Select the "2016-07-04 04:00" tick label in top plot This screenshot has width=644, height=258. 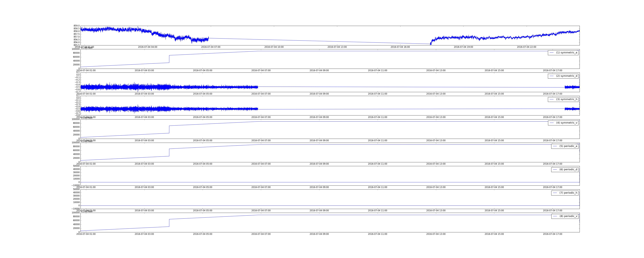pos(148,47)
